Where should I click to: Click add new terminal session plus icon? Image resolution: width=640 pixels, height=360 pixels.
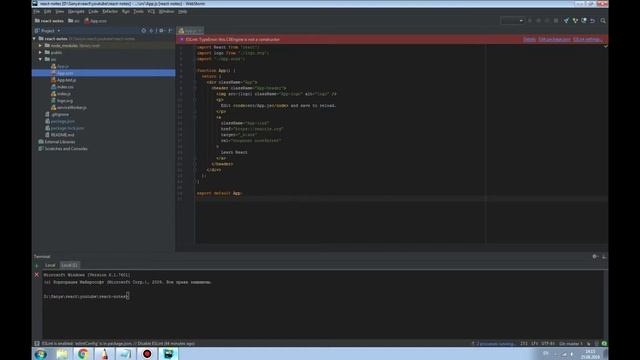37,266
